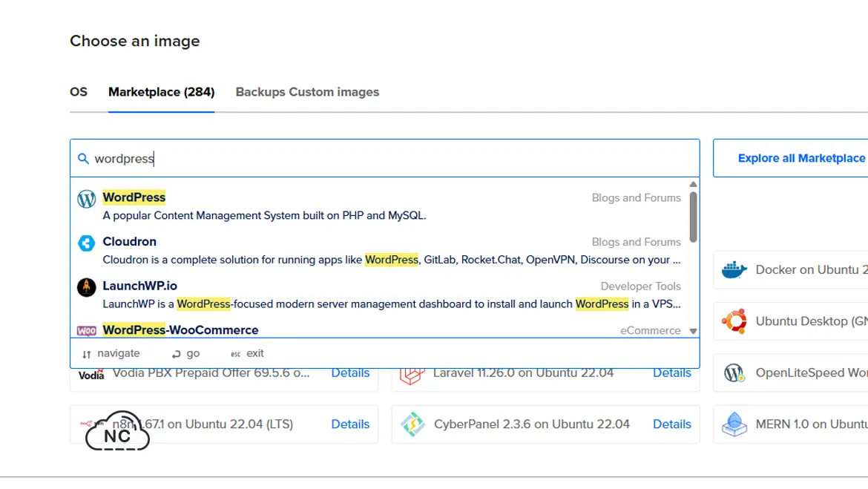Select OpenLiteSpeed WordPress card

791,373
